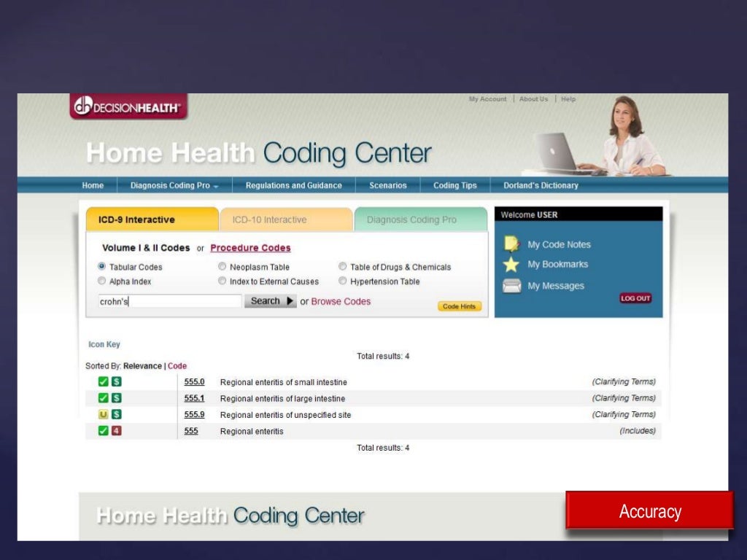The height and width of the screenshot is (560, 747).
Task: Click the DecisionHealth logo
Action: 128,106
